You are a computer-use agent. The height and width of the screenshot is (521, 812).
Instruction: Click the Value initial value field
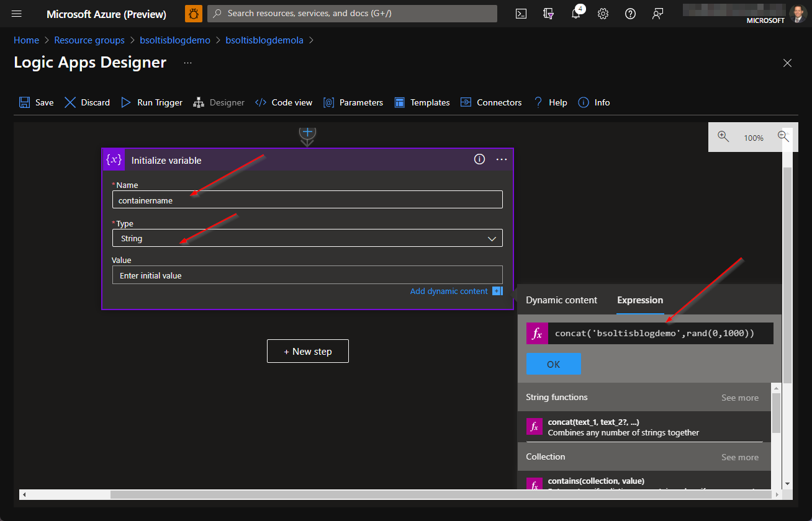pos(307,275)
